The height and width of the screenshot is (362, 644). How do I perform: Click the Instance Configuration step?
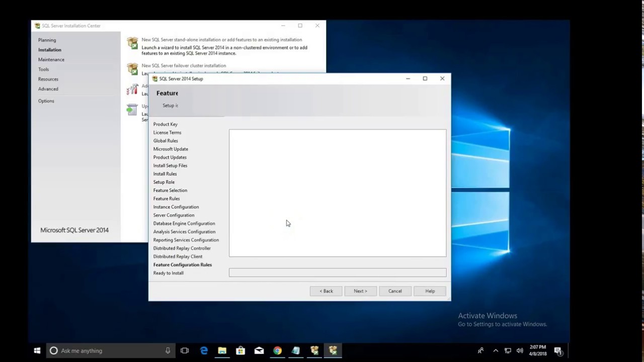176,207
